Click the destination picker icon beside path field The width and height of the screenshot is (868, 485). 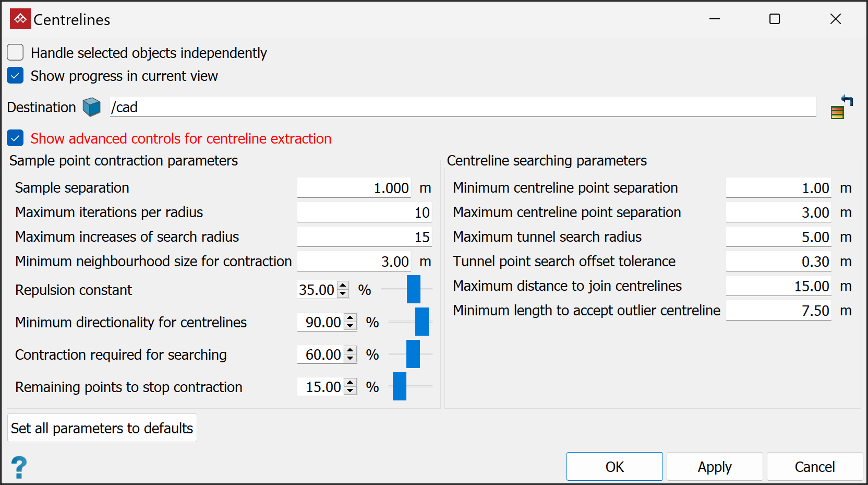coord(841,107)
